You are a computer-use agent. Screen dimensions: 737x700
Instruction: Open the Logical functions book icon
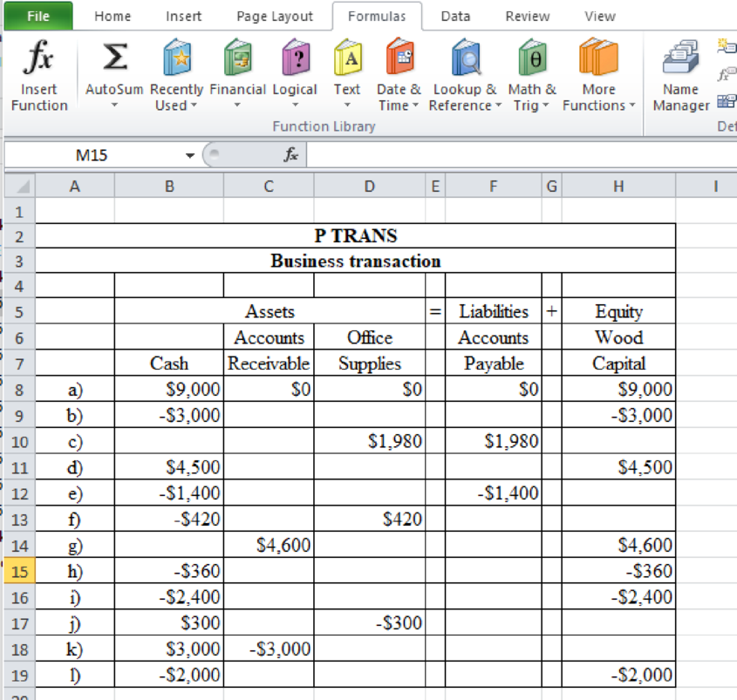point(295,59)
